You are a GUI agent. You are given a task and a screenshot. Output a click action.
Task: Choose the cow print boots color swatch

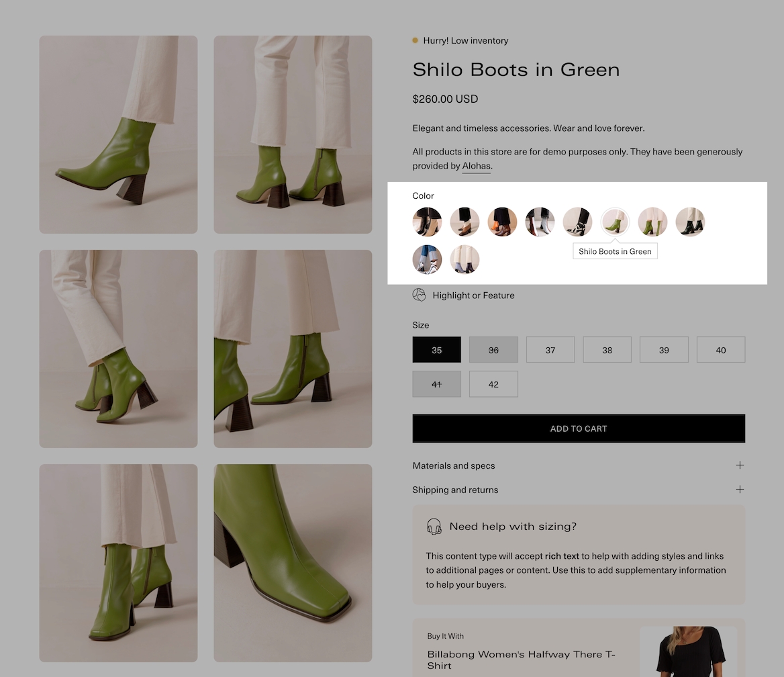(577, 222)
